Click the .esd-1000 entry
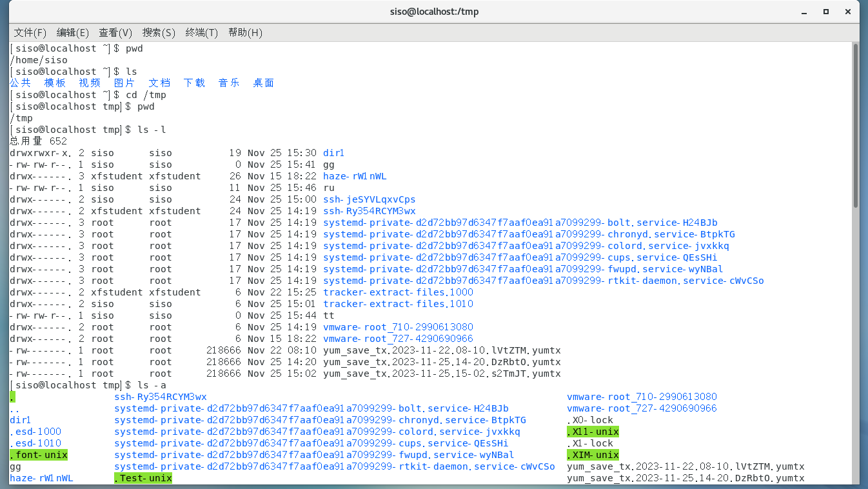The height and width of the screenshot is (489, 868). (x=35, y=432)
